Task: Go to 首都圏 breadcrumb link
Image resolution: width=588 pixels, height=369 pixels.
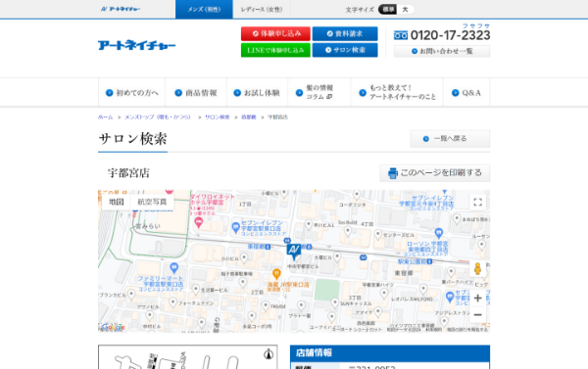Action: [x=248, y=117]
